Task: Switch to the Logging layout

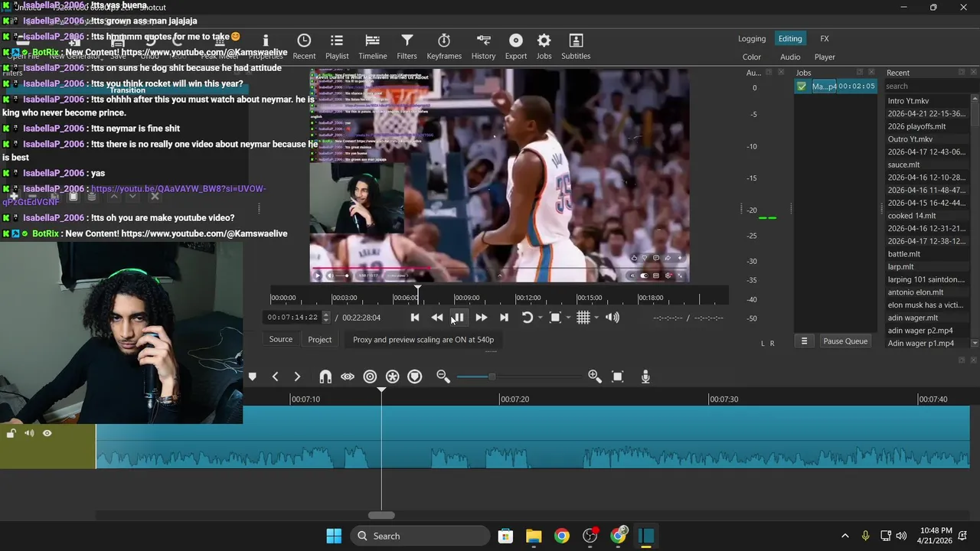Action: coord(752,39)
